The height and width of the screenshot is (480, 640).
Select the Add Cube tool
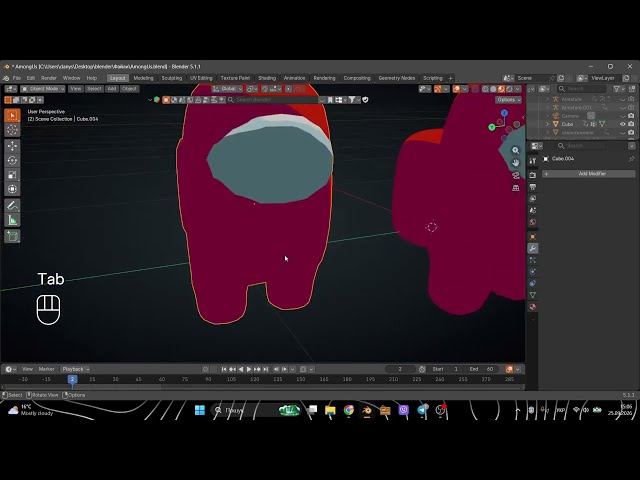(12, 236)
